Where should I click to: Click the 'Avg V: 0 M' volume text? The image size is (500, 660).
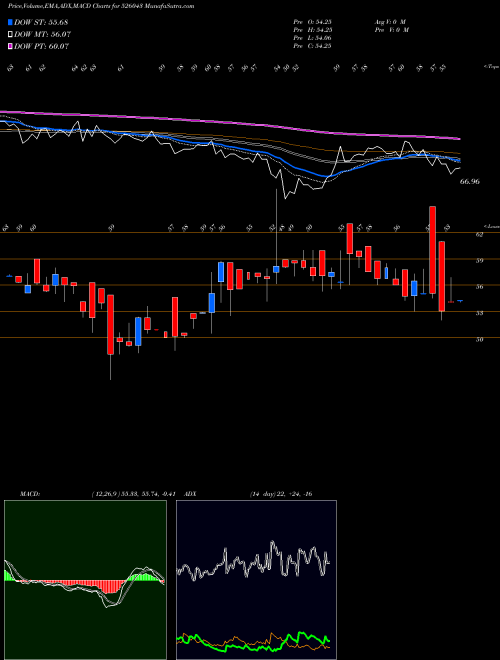(390, 22)
